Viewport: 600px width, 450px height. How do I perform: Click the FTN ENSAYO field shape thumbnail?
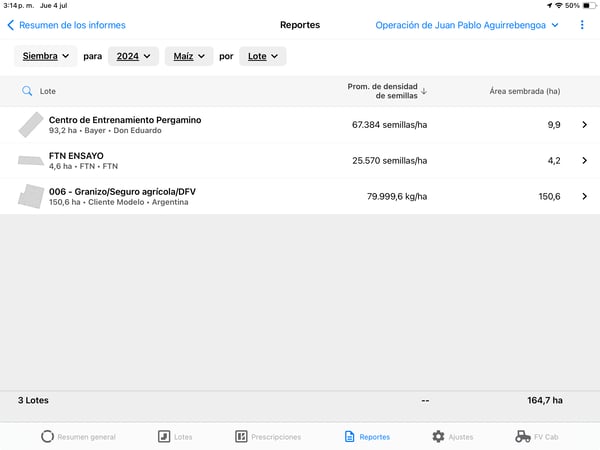[31, 160]
